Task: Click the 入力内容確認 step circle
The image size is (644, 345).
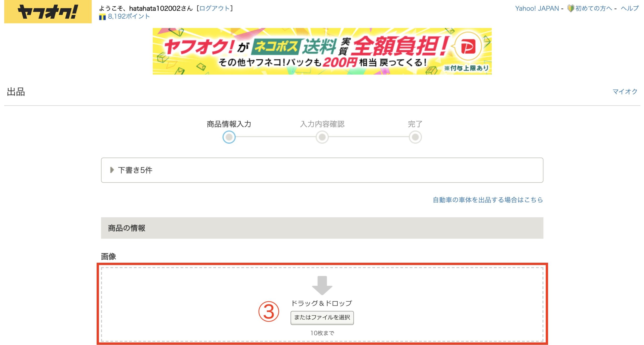Action: [x=322, y=137]
